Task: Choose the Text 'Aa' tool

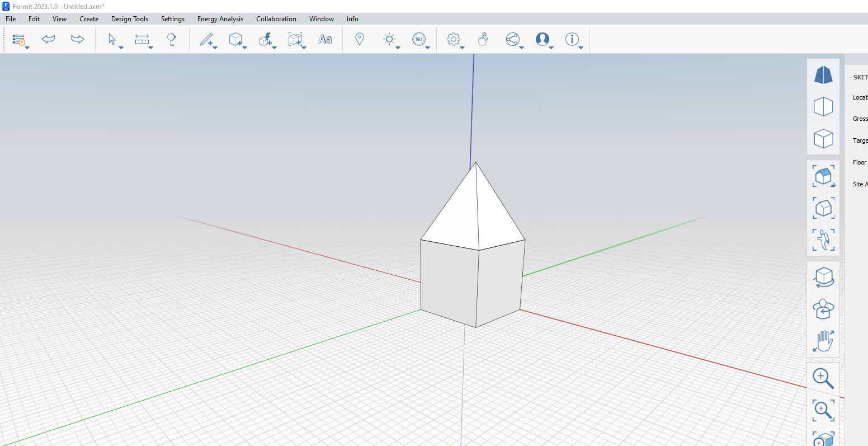Action: 325,39
